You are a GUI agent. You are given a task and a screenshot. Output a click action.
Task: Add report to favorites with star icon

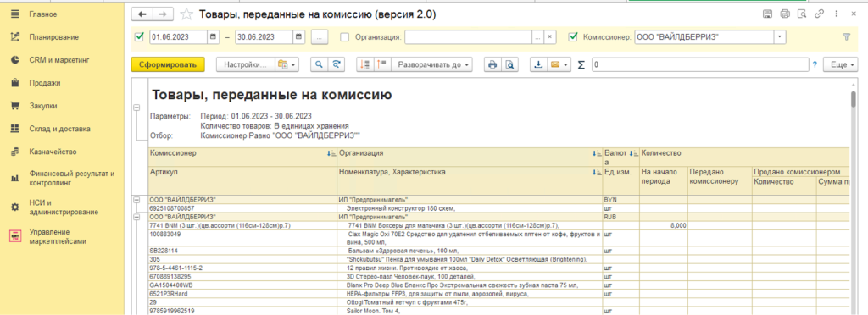coord(187,14)
